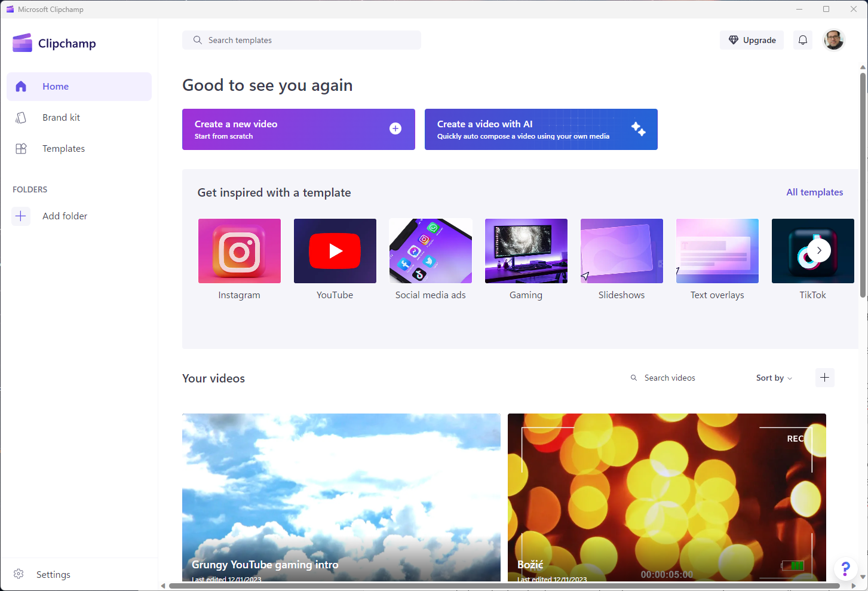Click the plus button next to Sort by
The image size is (868, 591).
point(825,378)
